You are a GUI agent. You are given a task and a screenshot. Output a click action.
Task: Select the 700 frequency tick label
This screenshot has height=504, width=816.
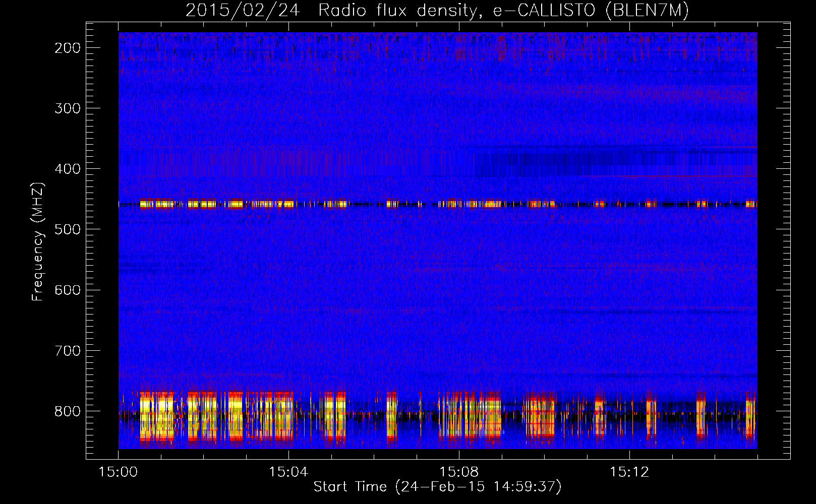(x=67, y=350)
